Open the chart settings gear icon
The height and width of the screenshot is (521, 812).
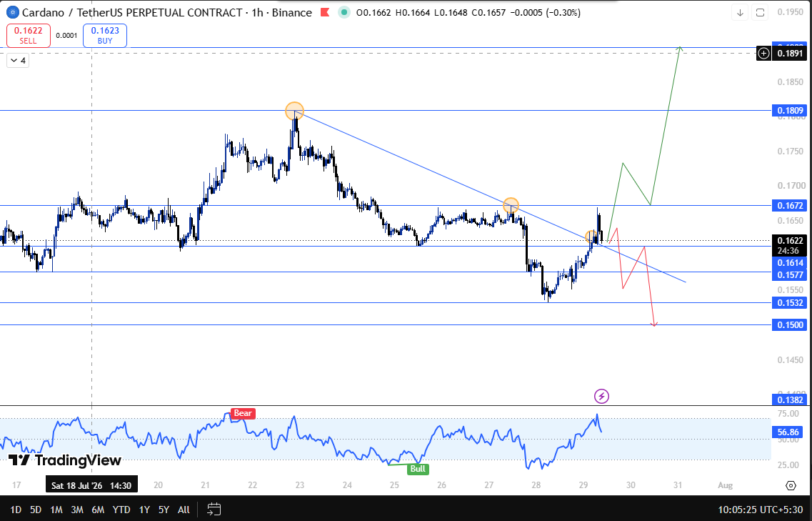coord(791,486)
